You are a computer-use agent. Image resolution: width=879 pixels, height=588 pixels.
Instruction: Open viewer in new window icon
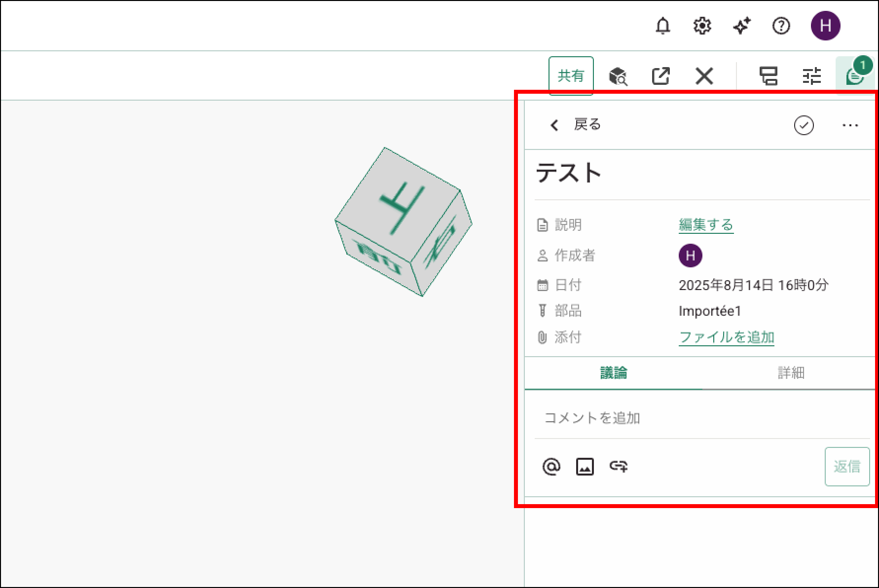pos(660,76)
